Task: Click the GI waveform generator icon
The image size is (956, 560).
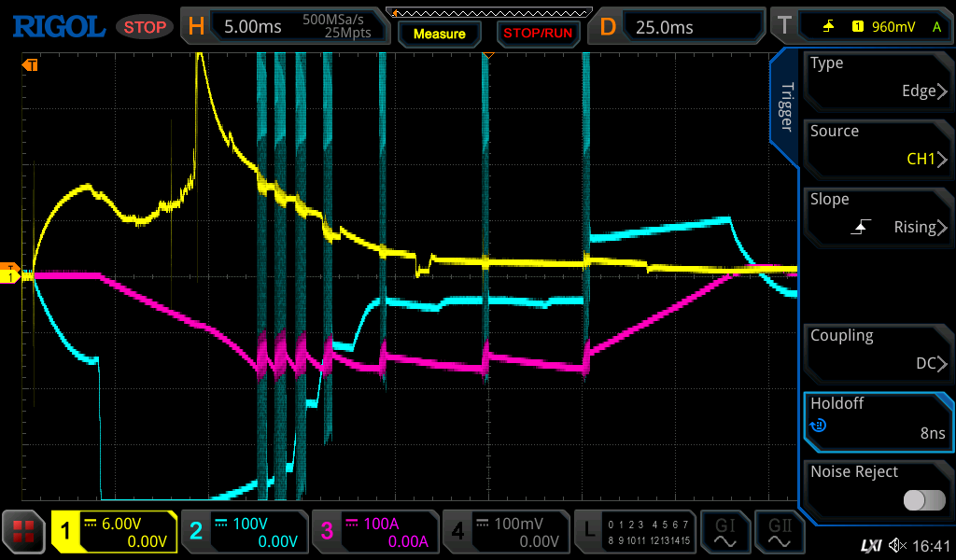Action: (x=724, y=532)
